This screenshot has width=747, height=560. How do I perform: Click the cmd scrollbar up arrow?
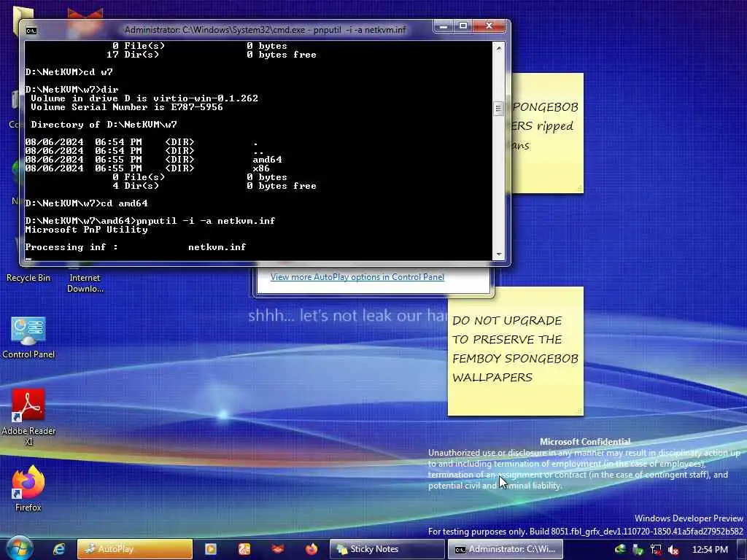(x=499, y=48)
